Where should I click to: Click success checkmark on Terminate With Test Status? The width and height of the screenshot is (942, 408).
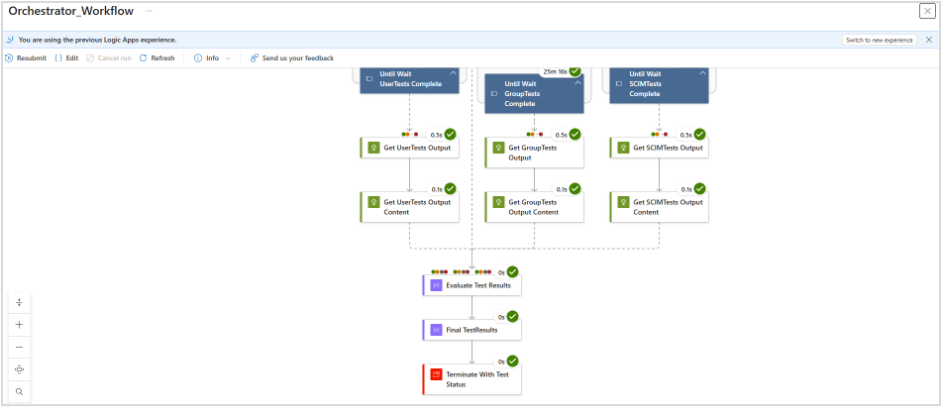pos(512,361)
